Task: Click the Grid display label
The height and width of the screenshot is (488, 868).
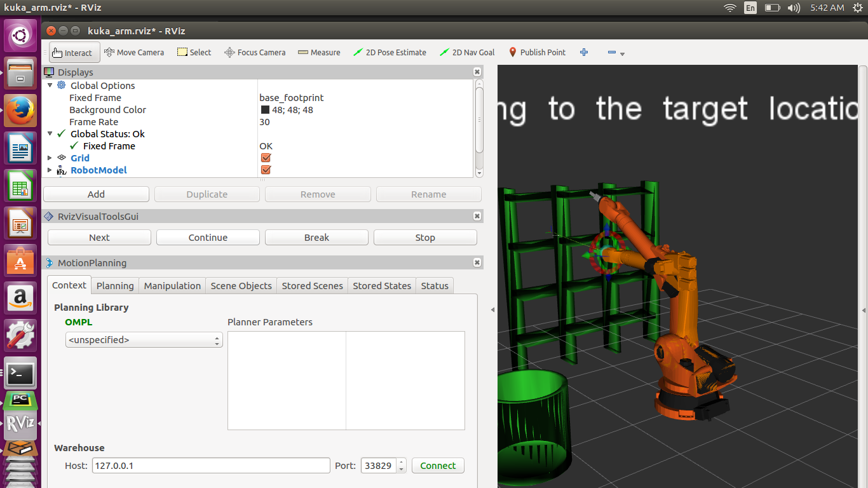Action: point(80,158)
